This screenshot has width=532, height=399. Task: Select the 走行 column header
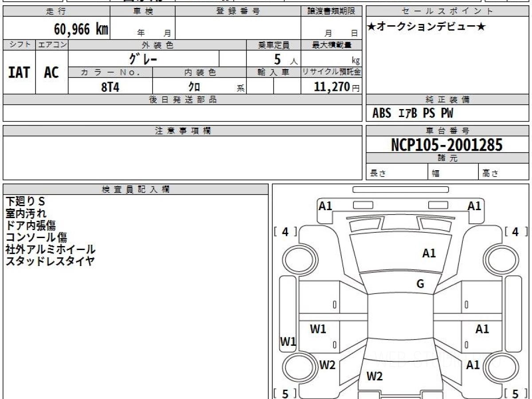pos(56,12)
